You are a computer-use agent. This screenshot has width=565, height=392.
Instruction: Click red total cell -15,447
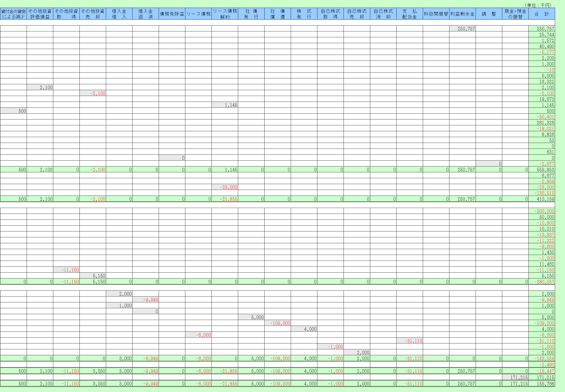(x=542, y=371)
